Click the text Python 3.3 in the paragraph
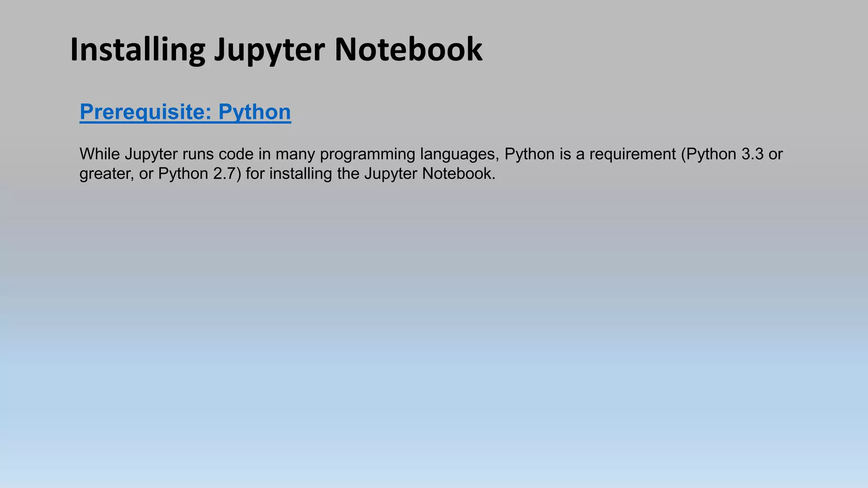Screen dimensions: 868x488 [x=725, y=154]
